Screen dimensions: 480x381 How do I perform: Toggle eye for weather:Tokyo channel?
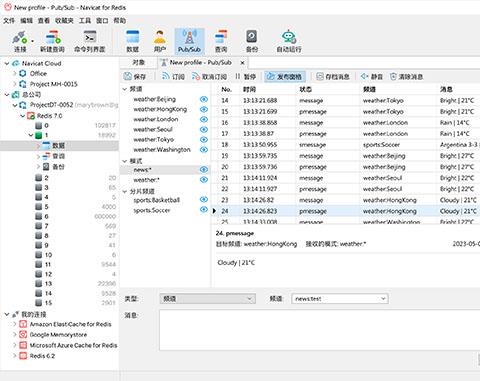pyautogui.click(x=204, y=140)
